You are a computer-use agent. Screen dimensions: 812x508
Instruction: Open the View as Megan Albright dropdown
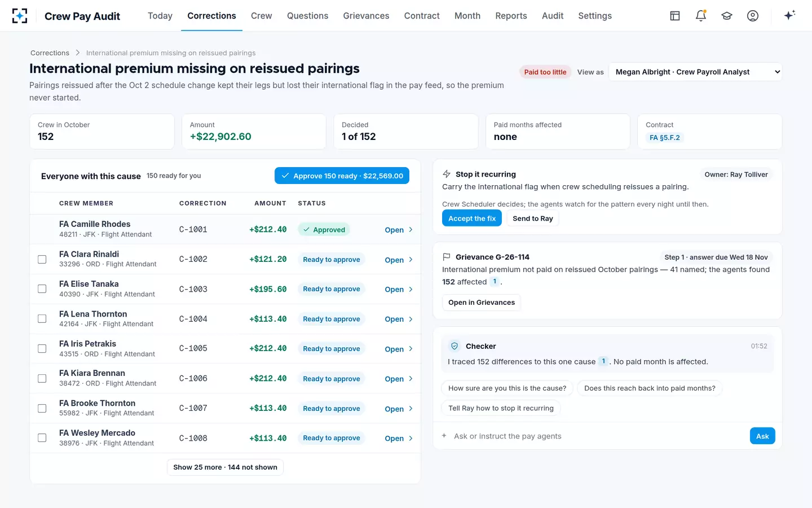tap(695, 72)
